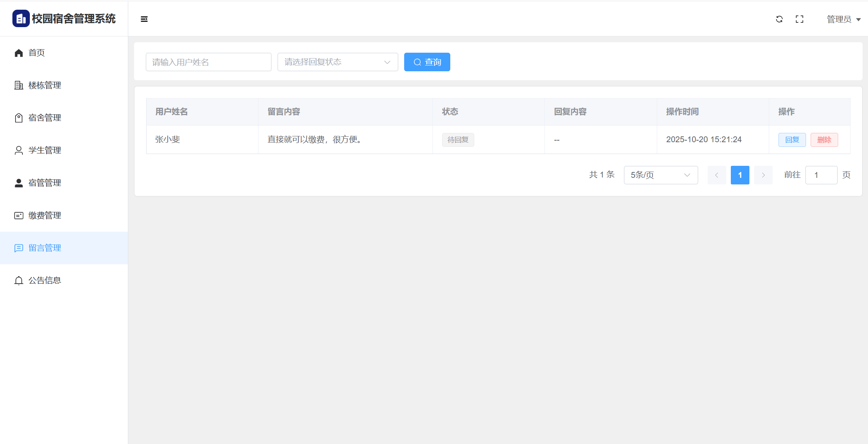
Task: Open 宿管管理 sidebar entry
Action: click(x=45, y=183)
